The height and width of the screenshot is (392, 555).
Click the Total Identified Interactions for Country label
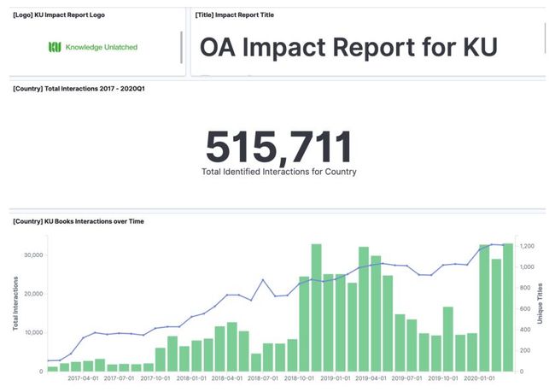click(x=278, y=172)
